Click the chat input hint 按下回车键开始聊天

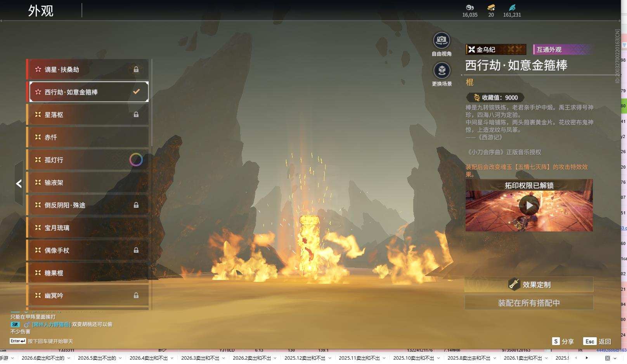click(50, 341)
